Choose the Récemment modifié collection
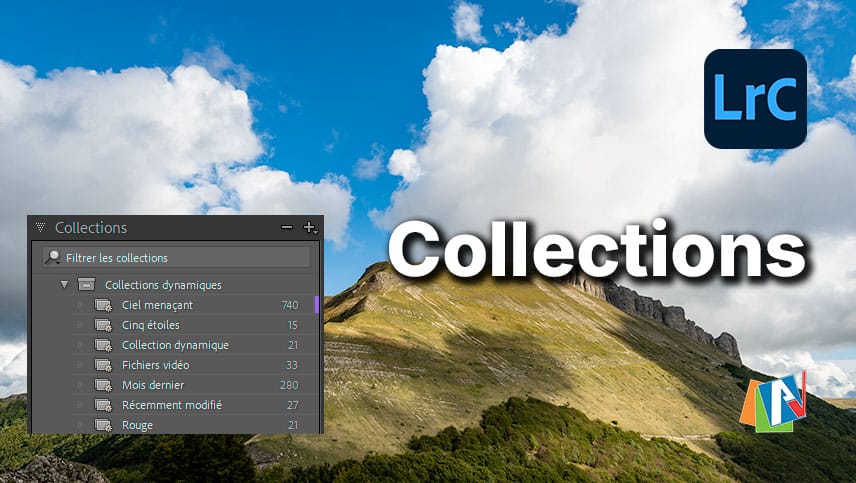This screenshot has height=483, width=856. tap(172, 406)
